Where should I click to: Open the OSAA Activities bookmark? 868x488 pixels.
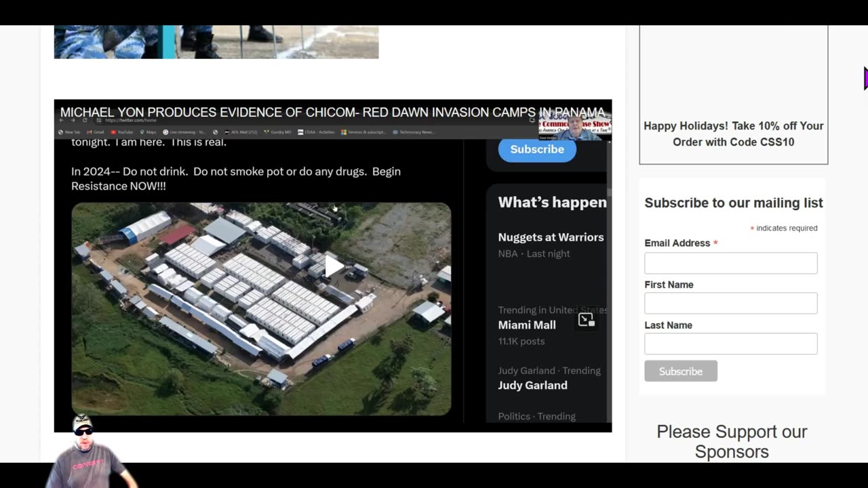point(315,132)
